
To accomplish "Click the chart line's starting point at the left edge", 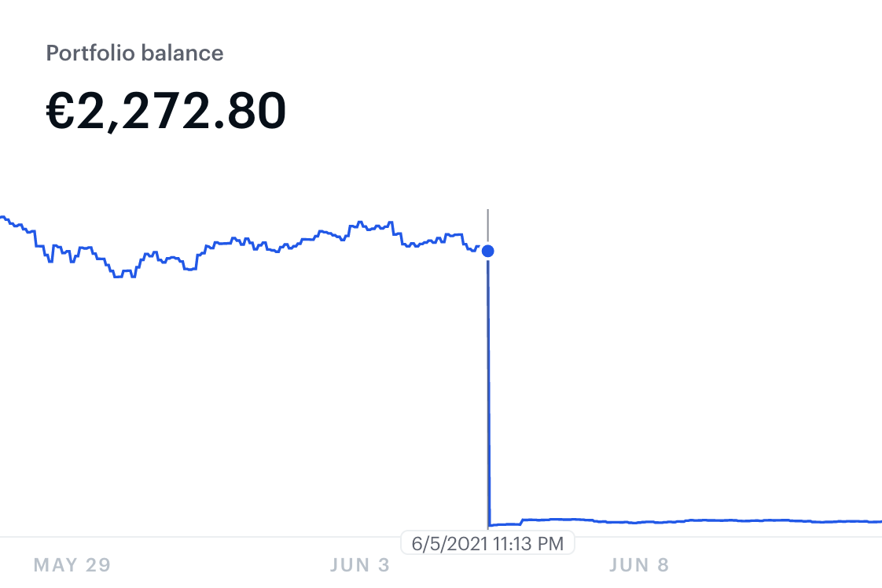I will pos(2,217).
